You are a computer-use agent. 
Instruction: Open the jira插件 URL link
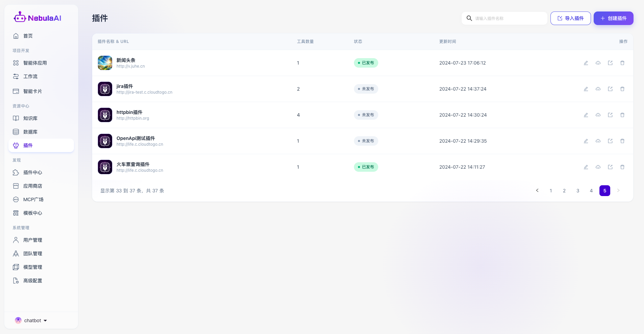pos(144,92)
